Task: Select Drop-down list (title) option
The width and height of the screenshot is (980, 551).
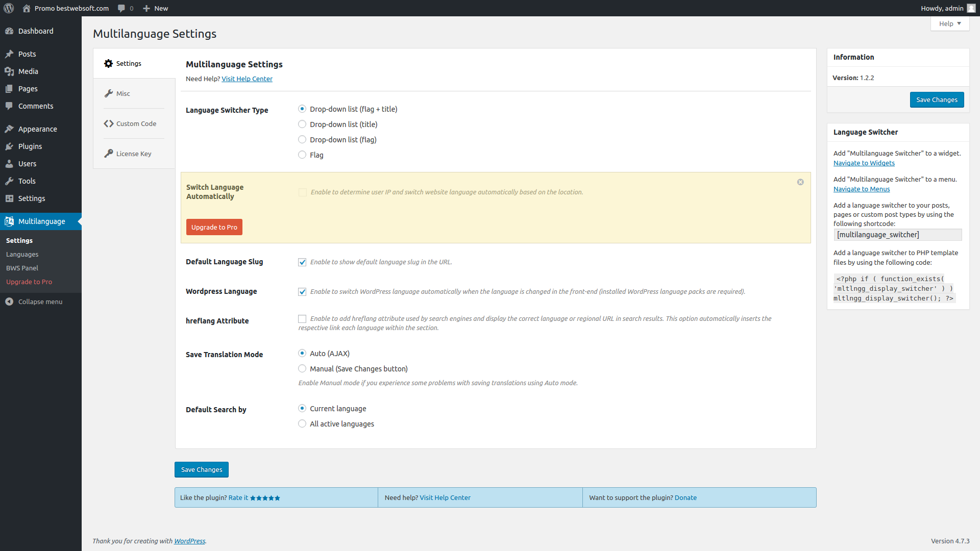Action: [302, 124]
